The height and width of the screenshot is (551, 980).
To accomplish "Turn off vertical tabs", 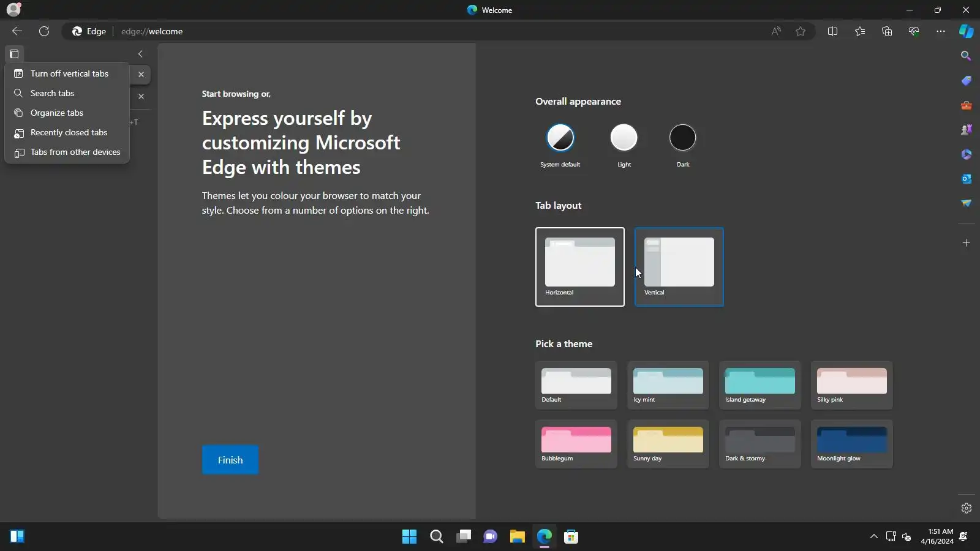I will (x=67, y=73).
